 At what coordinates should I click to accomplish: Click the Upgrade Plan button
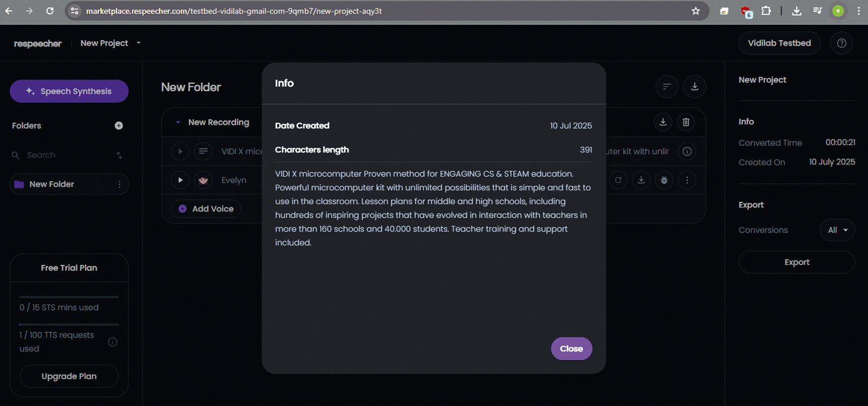click(x=69, y=376)
